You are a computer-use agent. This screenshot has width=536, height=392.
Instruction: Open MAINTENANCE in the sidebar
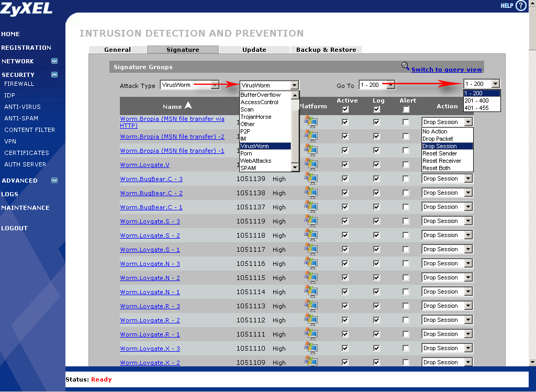point(25,207)
